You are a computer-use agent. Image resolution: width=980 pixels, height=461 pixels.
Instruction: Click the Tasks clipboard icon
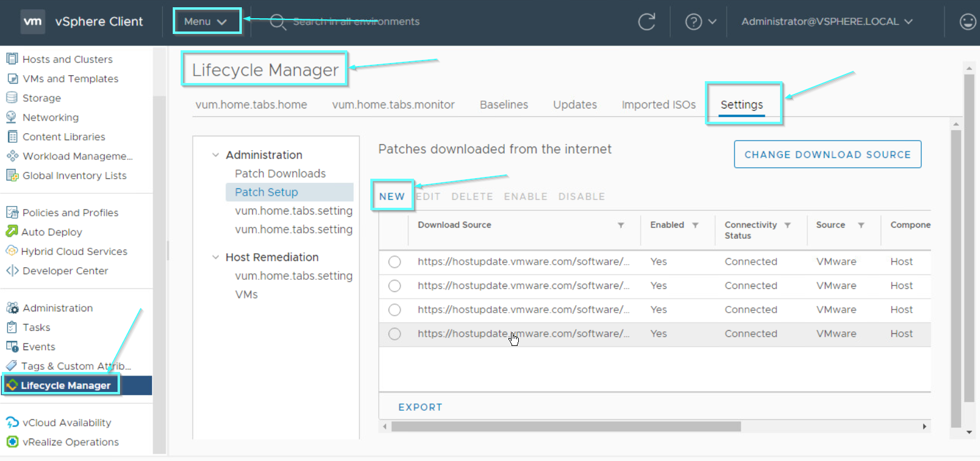(x=12, y=327)
